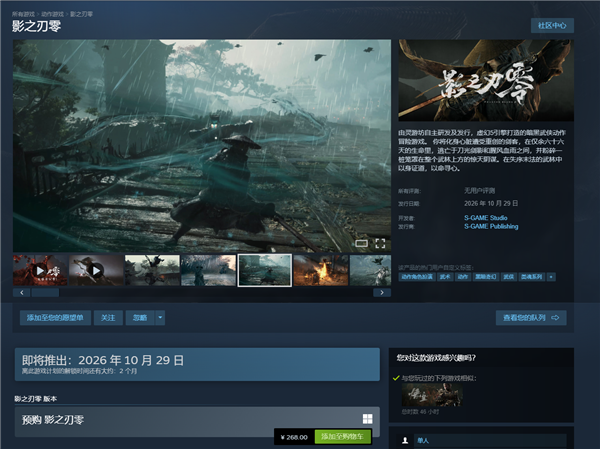Enter fullscreen on the screenshot viewer
The height and width of the screenshot is (449, 600).
(380, 243)
